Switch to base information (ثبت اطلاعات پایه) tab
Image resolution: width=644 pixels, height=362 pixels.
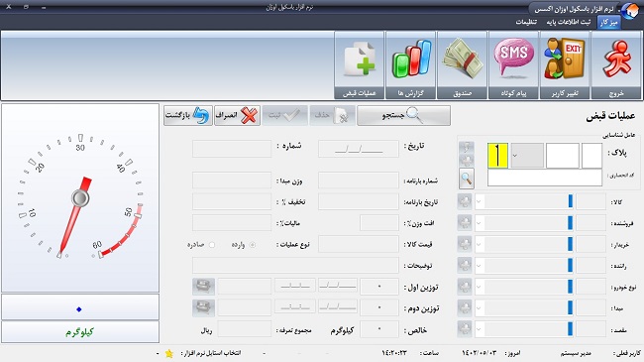pos(568,22)
